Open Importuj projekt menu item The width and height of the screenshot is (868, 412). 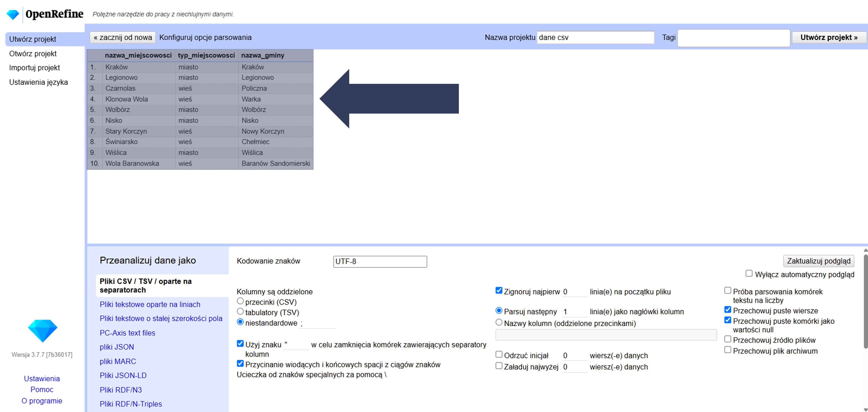34,68
